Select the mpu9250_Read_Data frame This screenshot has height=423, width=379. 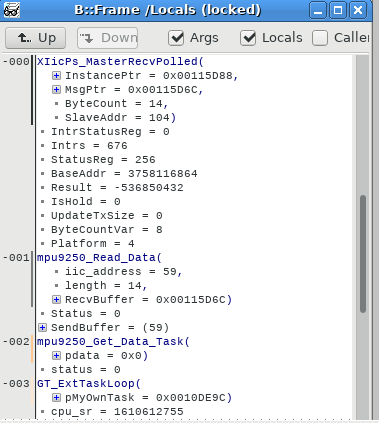point(99,258)
